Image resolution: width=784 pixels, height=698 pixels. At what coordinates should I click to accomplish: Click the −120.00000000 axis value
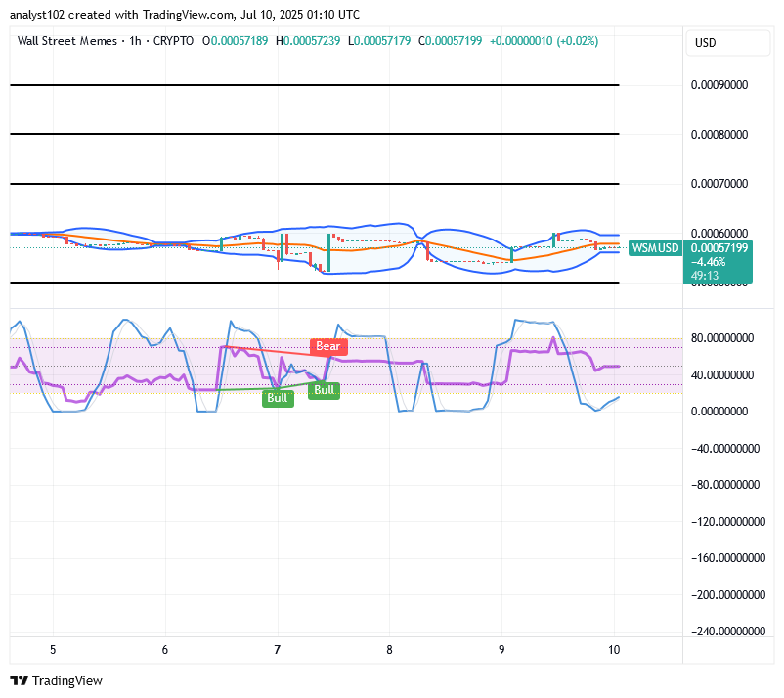728,522
